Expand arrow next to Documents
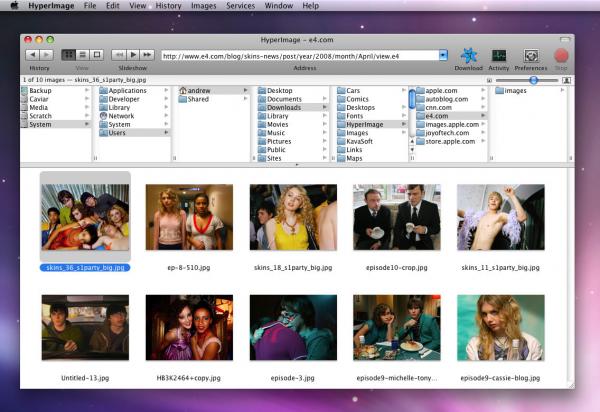This screenshot has height=412, width=600. (x=324, y=99)
